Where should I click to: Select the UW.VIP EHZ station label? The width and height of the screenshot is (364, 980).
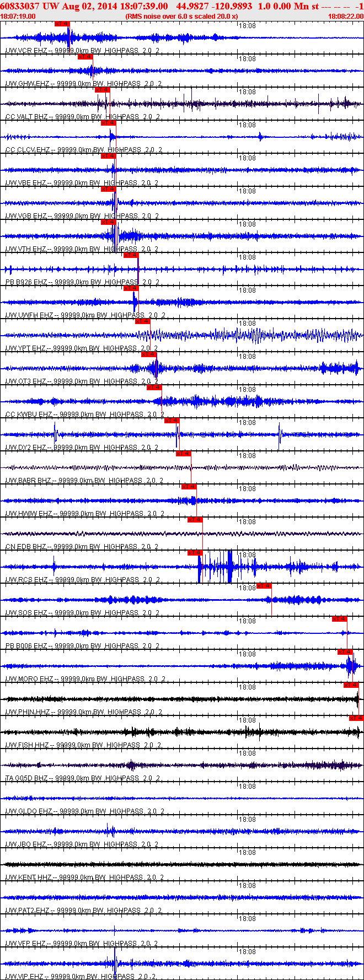pos(24,977)
